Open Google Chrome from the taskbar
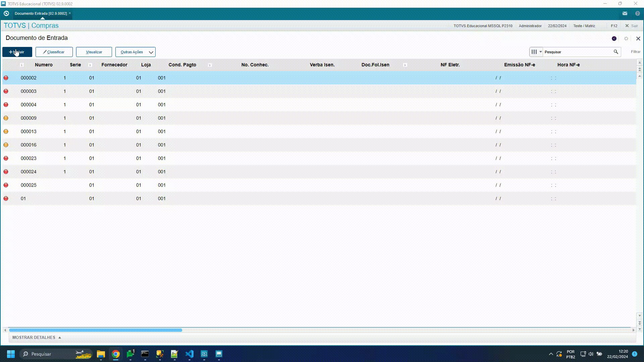 coord(116,354)
